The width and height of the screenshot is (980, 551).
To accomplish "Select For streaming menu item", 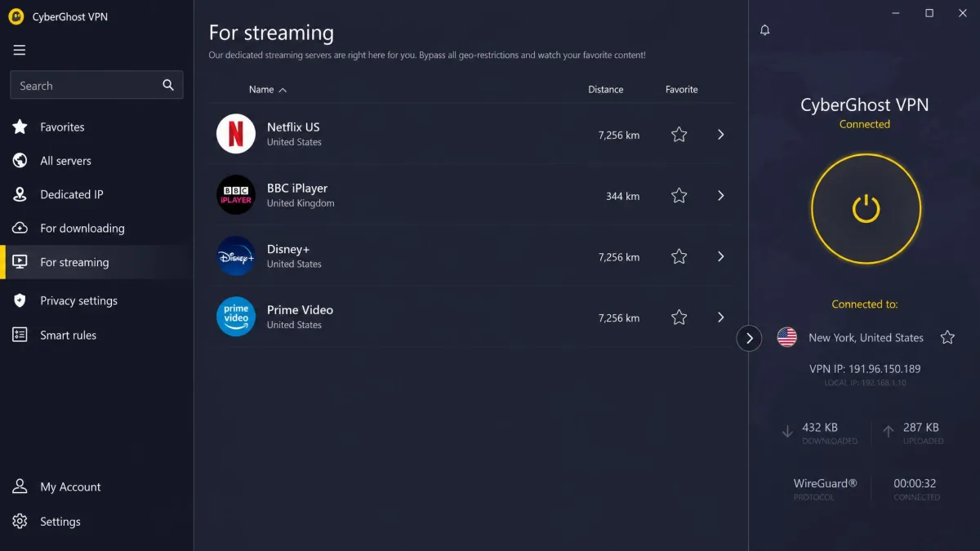I will (x=74, y=262).
